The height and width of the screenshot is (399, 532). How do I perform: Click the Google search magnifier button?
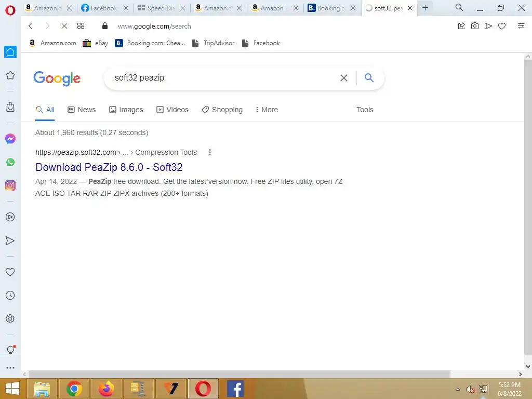point(369,78)
